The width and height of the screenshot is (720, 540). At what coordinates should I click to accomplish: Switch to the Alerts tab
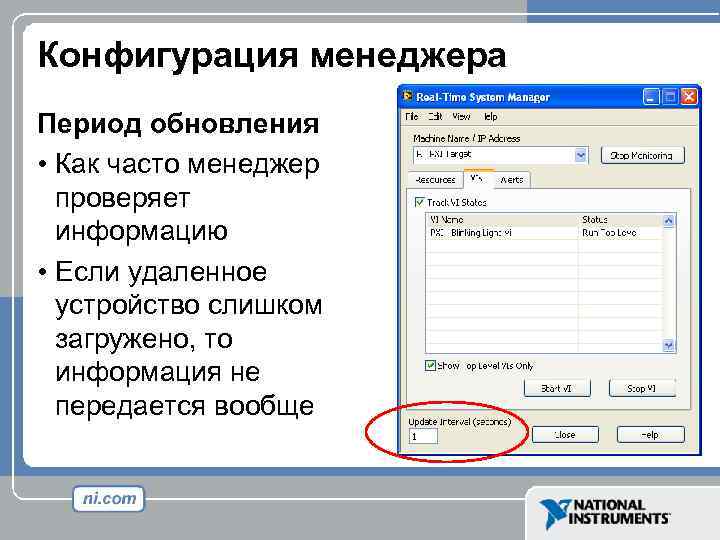click(512, 180)
